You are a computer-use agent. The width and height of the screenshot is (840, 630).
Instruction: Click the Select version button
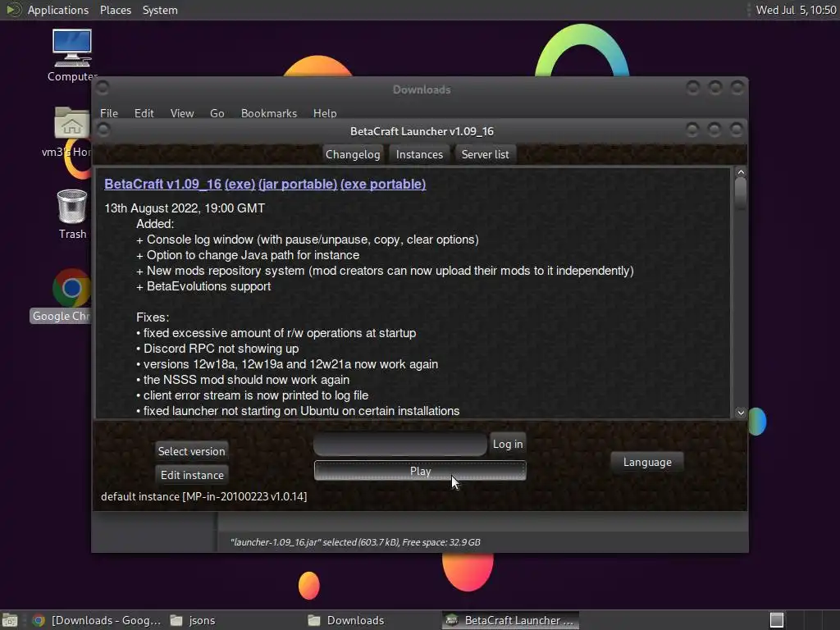pyautogui.click(x=192, y=451)
